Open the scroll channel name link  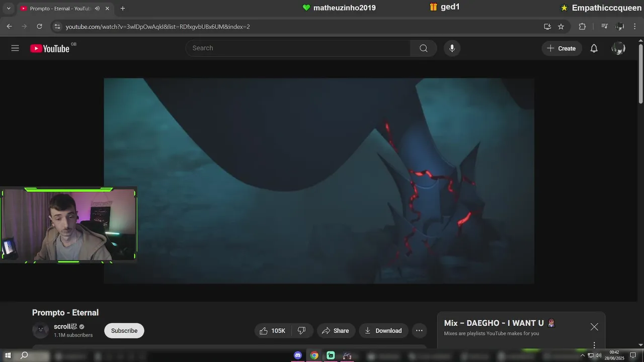[65, 327]
